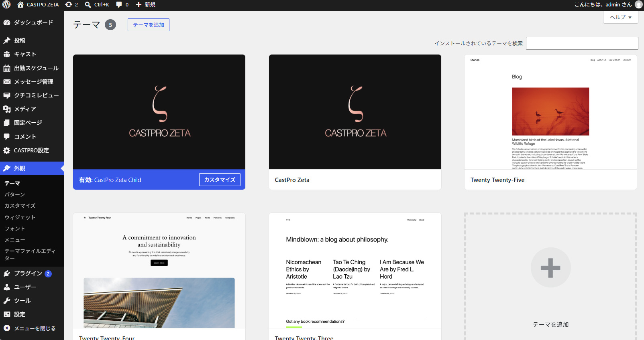Screen dimensions: 644x340
Task: Click the プラグイン plug icon
Action: (7, 273)
